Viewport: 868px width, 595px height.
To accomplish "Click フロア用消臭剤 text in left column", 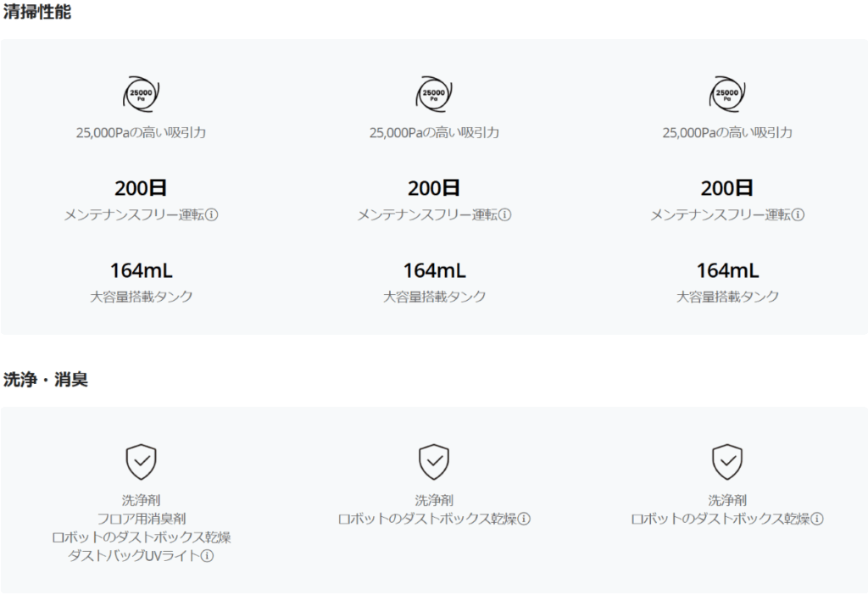I will click(x=141, y=519).
